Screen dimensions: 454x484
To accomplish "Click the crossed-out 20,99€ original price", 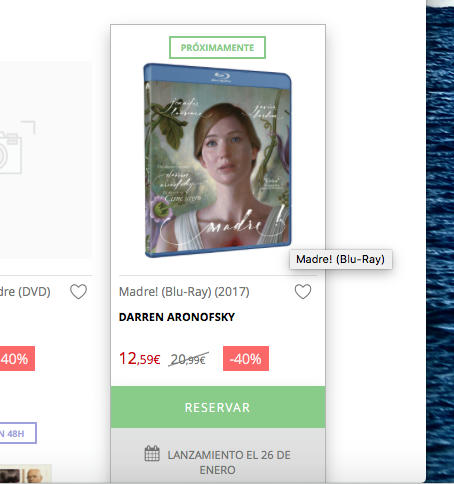I will 188,359.
